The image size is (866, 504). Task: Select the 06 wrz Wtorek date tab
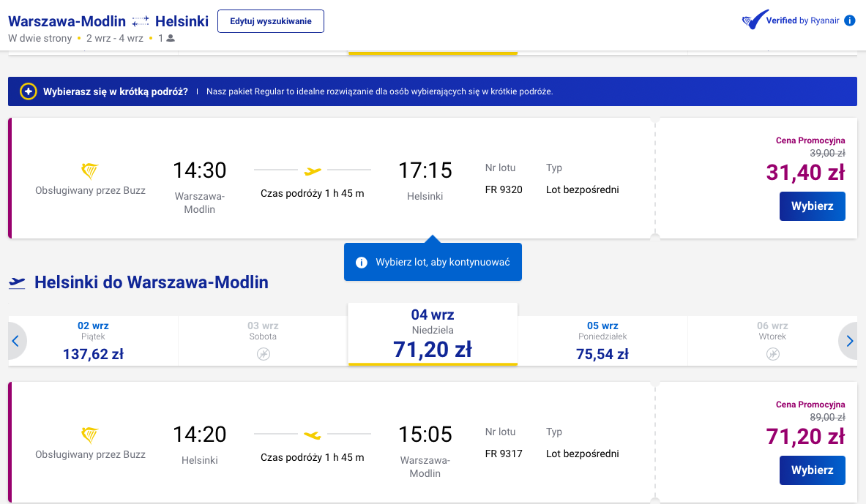772,341
